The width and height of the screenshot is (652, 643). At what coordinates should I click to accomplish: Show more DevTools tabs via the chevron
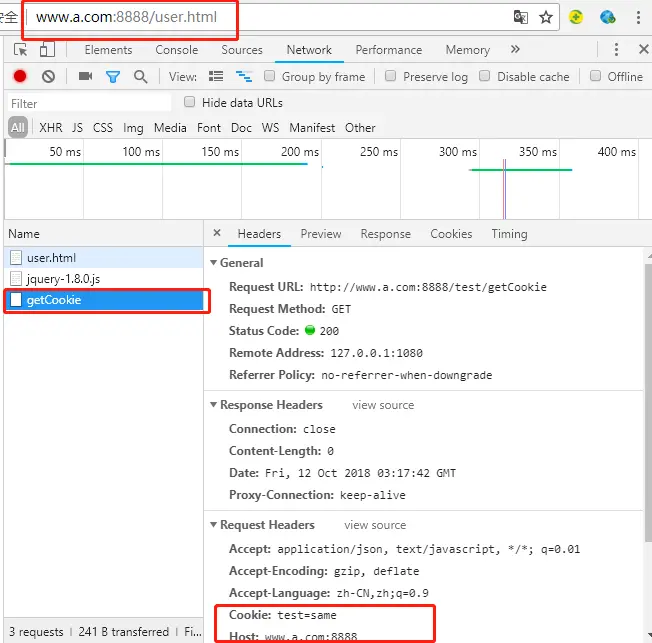[x=515, y=49]
